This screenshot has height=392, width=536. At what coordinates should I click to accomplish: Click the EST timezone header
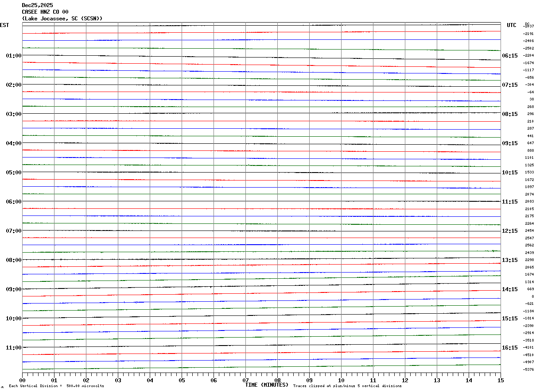(x=4, y=25)
